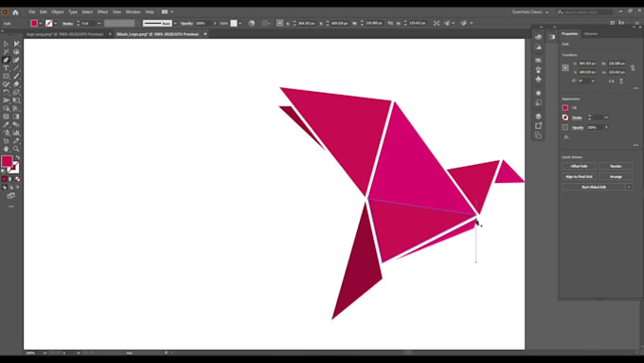Click the Isolate Selected Object icon

coord(437,24)
